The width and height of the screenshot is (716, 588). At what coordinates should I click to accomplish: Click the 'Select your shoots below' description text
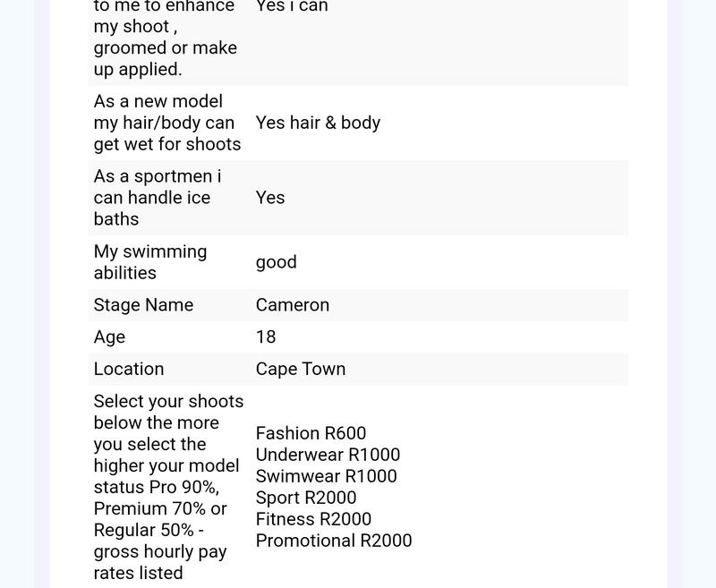pyautogui.click(x=167, y=487)
